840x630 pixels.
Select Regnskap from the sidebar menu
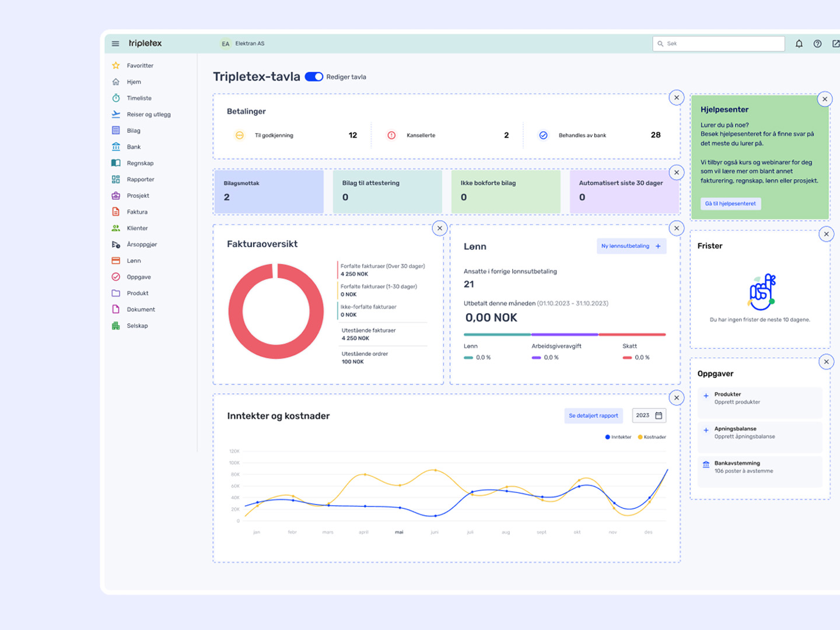point(140,163)
